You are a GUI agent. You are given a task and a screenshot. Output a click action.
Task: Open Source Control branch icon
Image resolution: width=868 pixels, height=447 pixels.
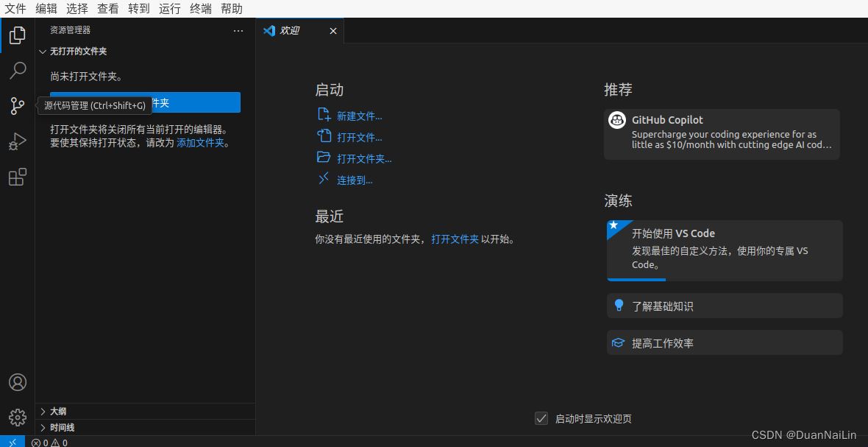pos(18,106)
